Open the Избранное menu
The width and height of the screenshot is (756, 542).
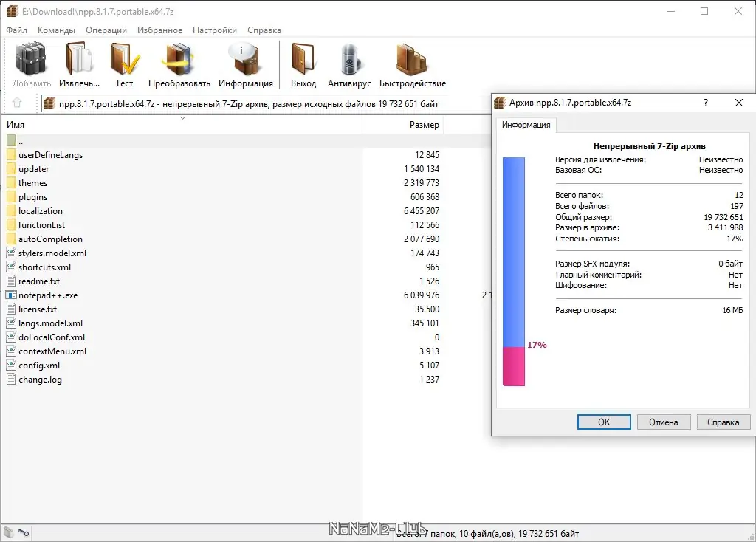(x=159, y=30)
